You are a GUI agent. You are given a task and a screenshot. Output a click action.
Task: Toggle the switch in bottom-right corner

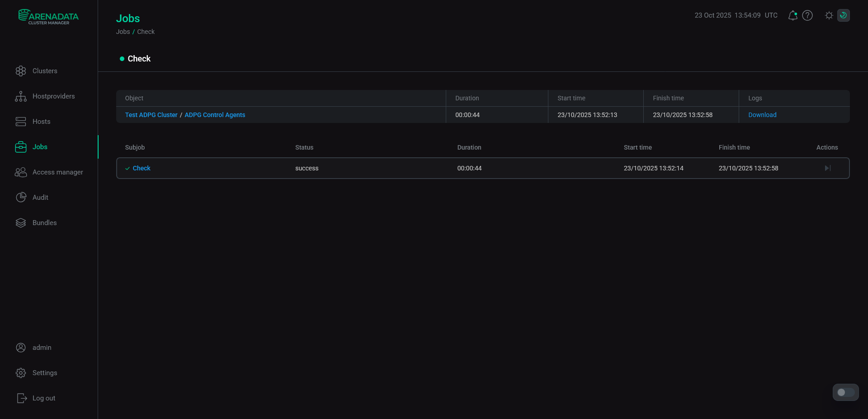(x=845, y=392)
